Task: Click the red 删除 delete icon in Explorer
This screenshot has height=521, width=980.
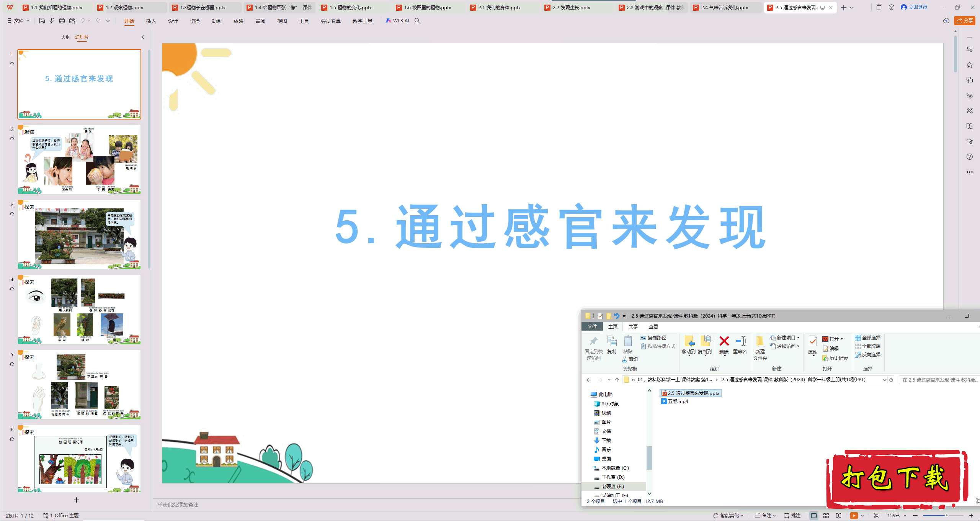Action: [x=724, y=345]
